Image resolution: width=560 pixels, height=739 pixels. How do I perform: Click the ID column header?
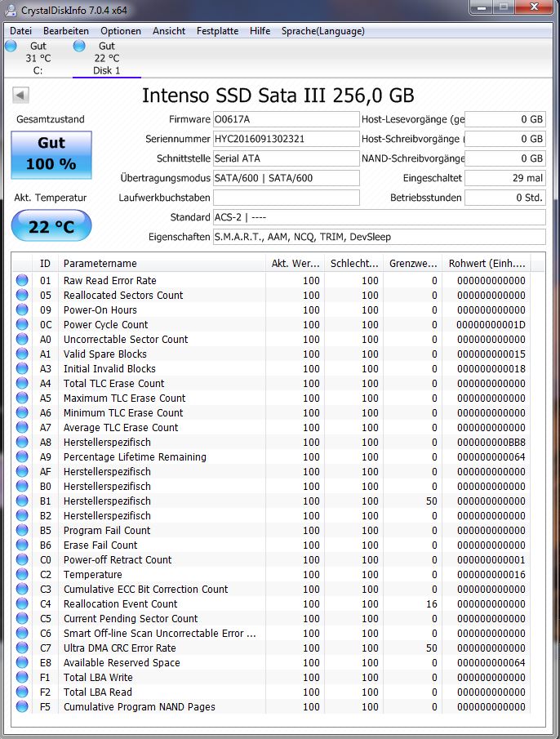tap(45, 264)
